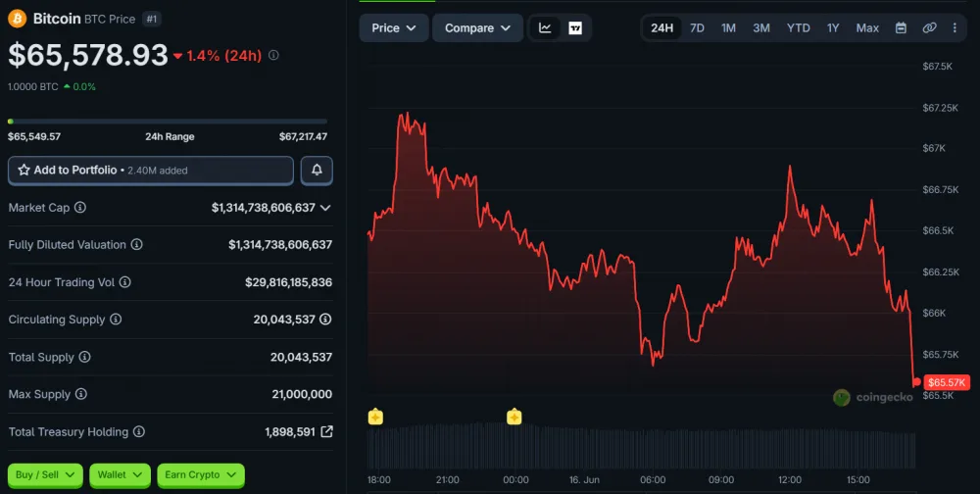Click the 24h high $67,217.47
The width and height of the screenshot is (980, 494).
303,136
